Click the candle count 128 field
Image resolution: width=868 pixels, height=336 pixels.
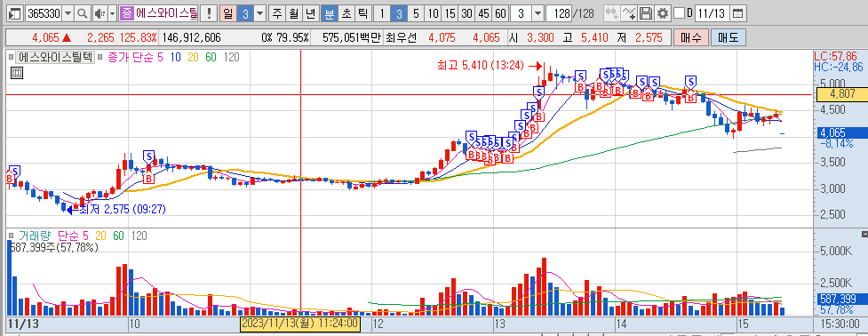pyautogui.click(x=559, y=13)
